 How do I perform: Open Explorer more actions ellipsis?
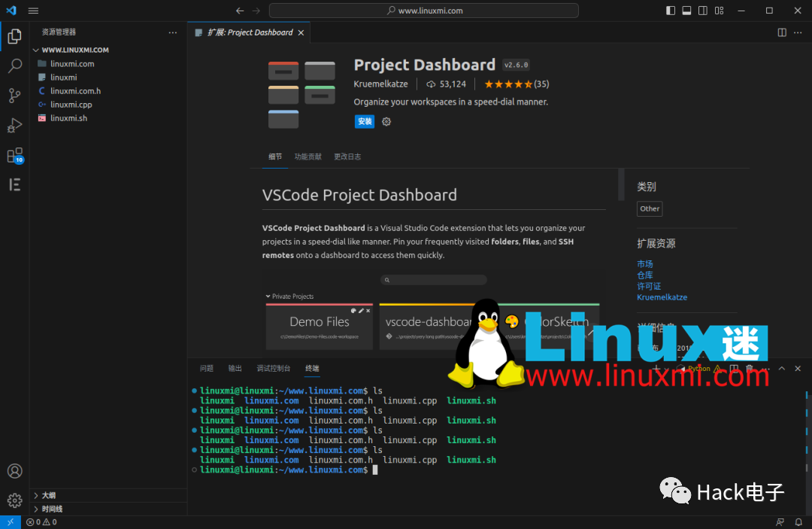(x=172, y=32)
